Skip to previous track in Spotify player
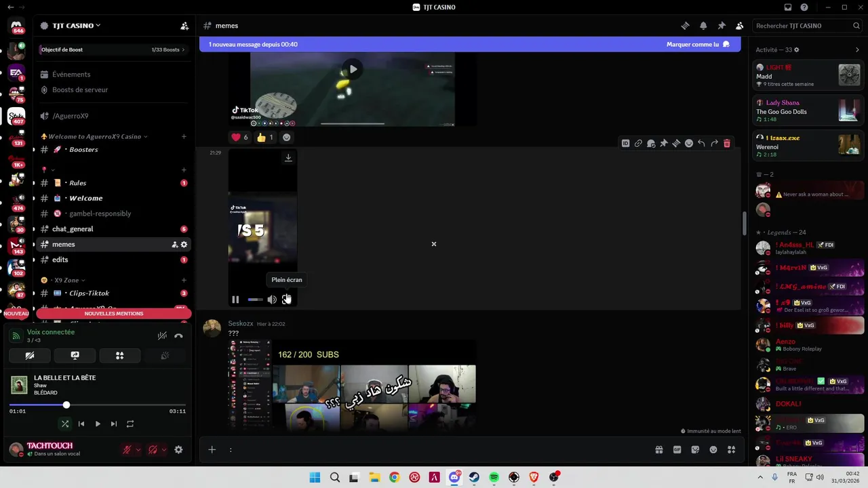 click(x=81, y=424)
